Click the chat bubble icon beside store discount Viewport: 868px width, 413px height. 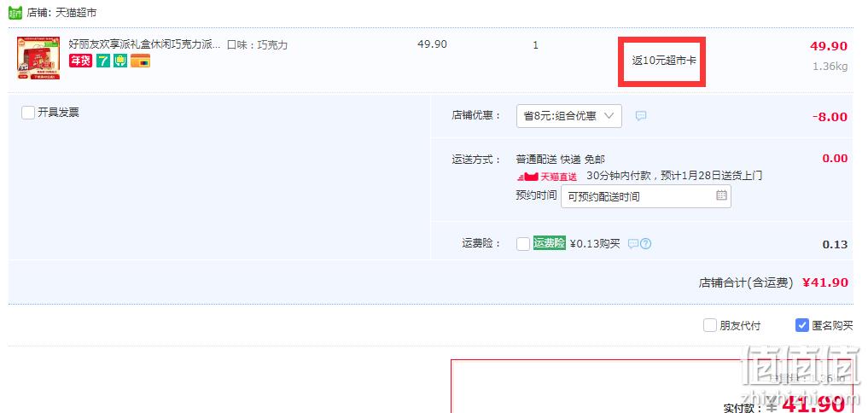[x=640, y=116]
